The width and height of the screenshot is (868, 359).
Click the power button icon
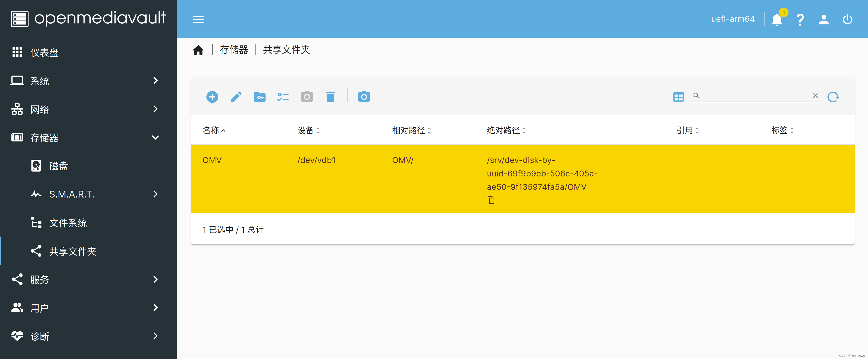tap(847, 20)
